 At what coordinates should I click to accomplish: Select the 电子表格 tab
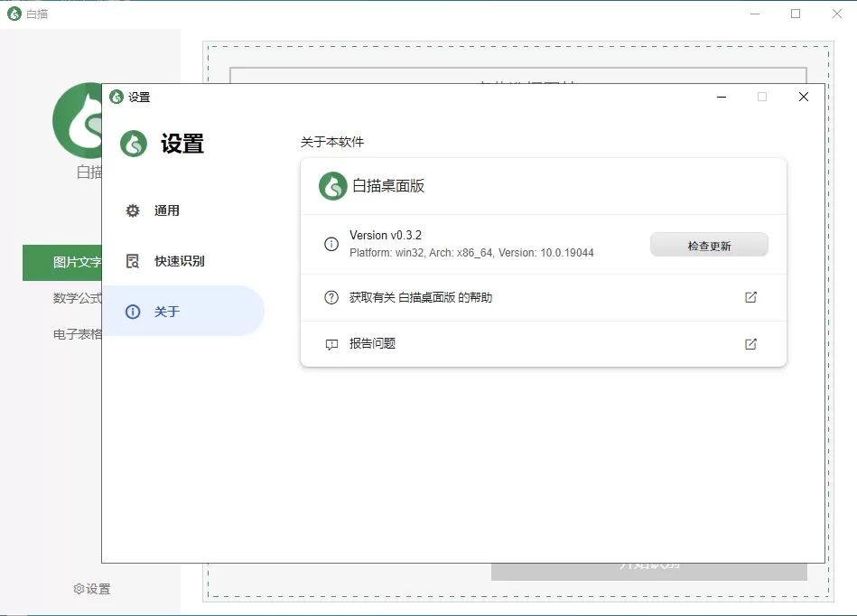coord(78,332)
